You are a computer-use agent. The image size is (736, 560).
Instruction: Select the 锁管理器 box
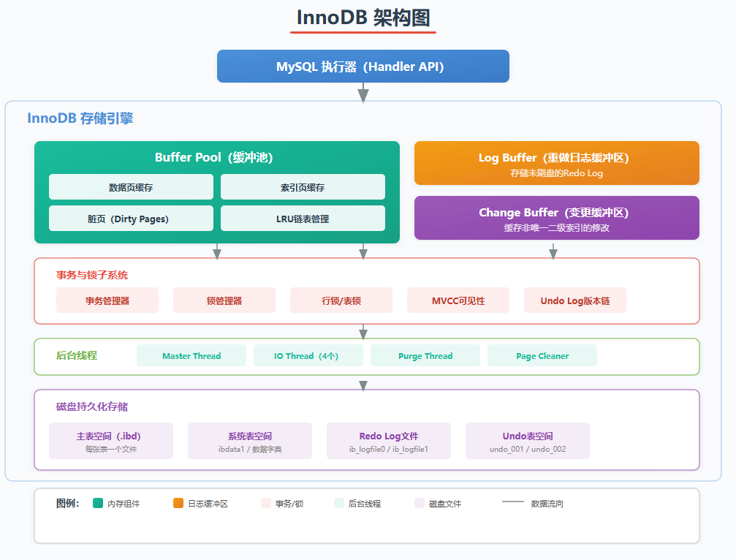[224, 300]
